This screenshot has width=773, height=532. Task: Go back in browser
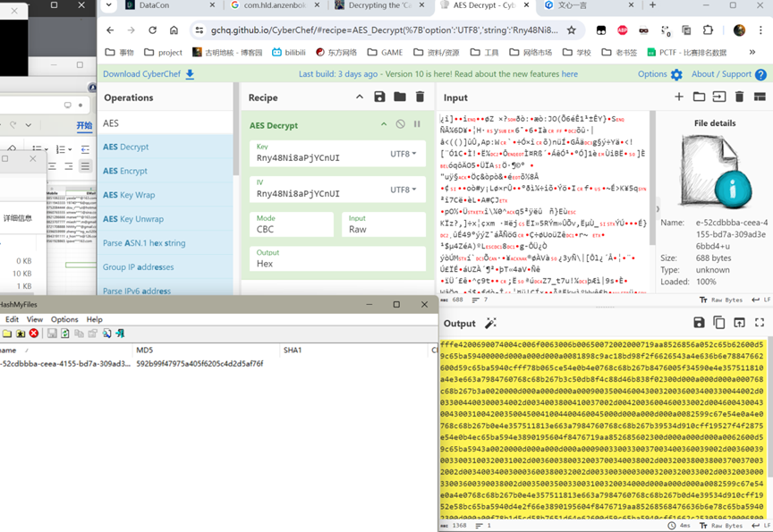pos(110,30)
